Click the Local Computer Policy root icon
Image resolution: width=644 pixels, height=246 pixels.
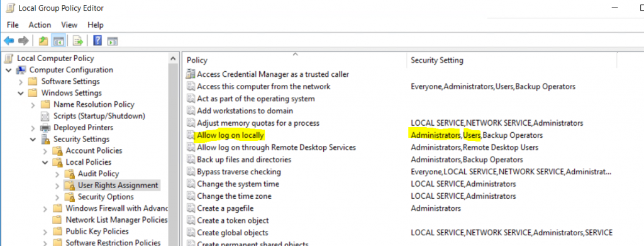pos(9,59)
